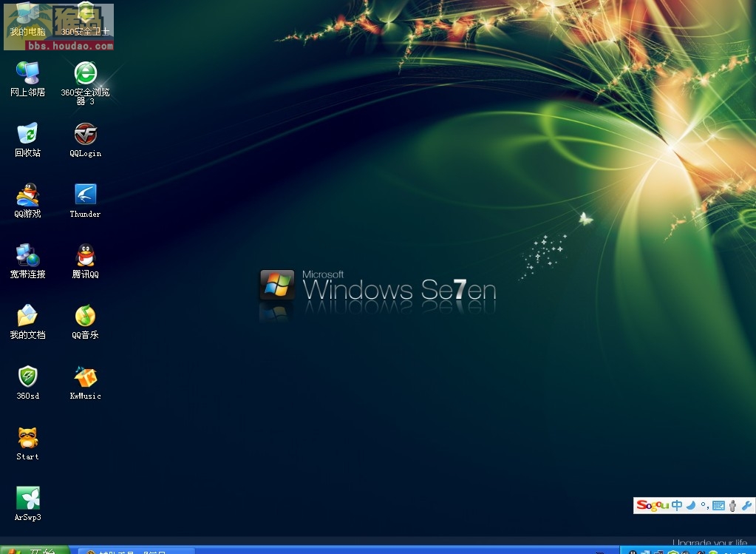Select the 网上邻居 network icon
The width and height of the screenshot is (756, 554).
(x=27, y=80)
